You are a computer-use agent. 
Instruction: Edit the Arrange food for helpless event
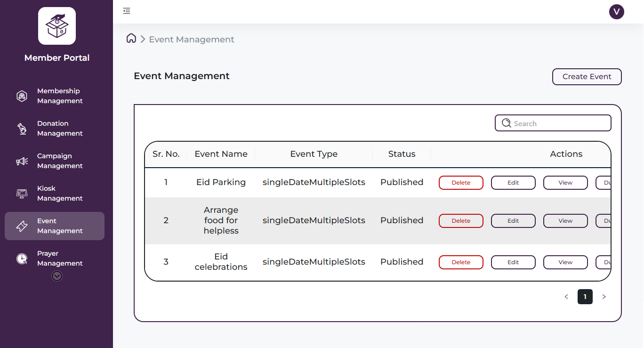(x=513, y=220)
